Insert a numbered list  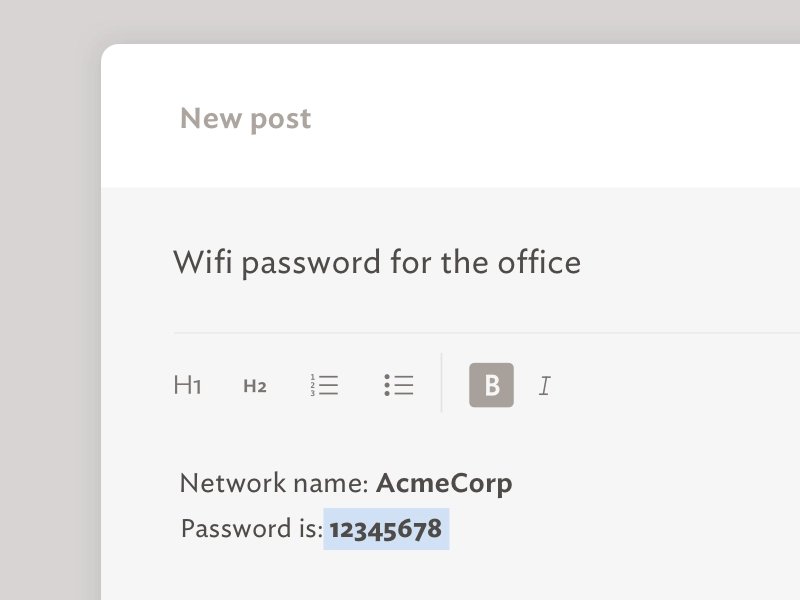coord(324,385)
